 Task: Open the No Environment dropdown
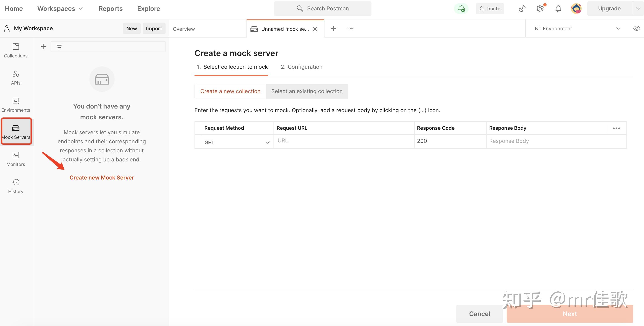click(x=577, y=28)
